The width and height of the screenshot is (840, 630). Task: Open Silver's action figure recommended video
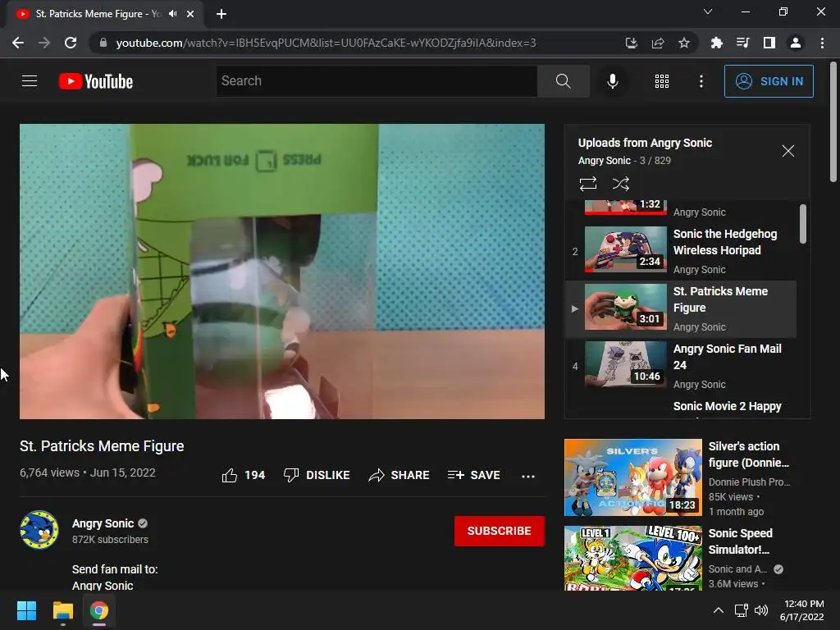632,477
